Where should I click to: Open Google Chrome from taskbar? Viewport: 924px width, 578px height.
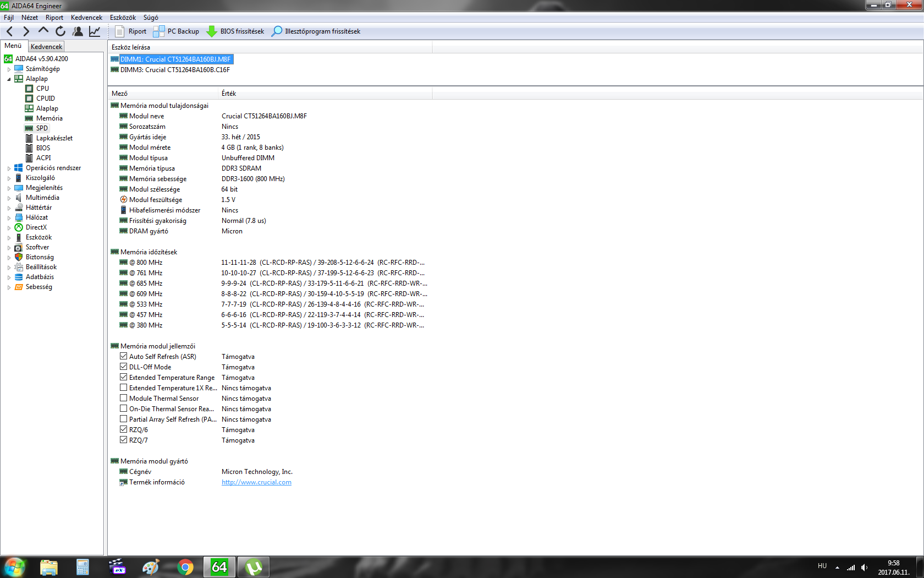[185, 567]
